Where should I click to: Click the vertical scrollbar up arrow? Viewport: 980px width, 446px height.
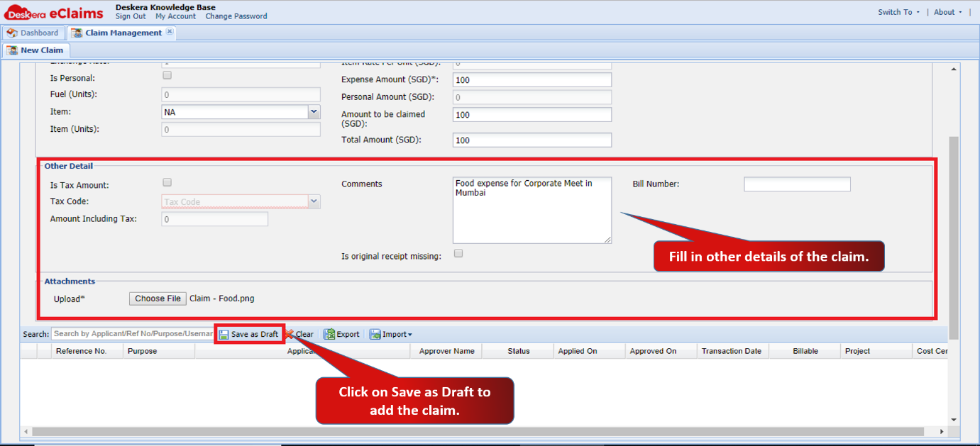click(x=954, y=69)
